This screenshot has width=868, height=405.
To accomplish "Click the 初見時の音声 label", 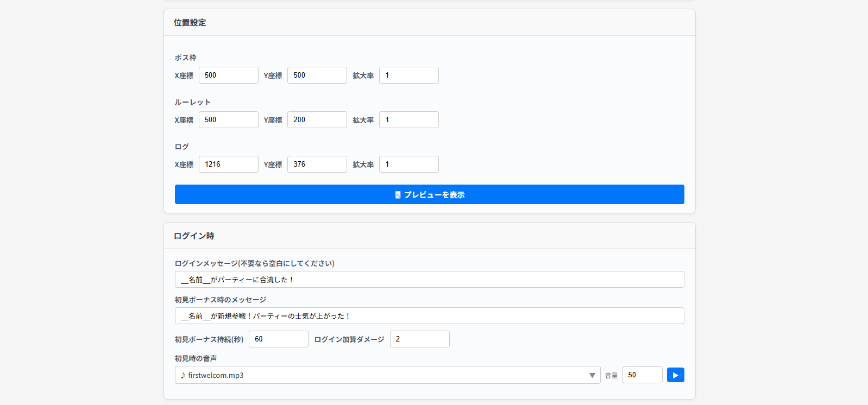I will click(x=196, y=358).
